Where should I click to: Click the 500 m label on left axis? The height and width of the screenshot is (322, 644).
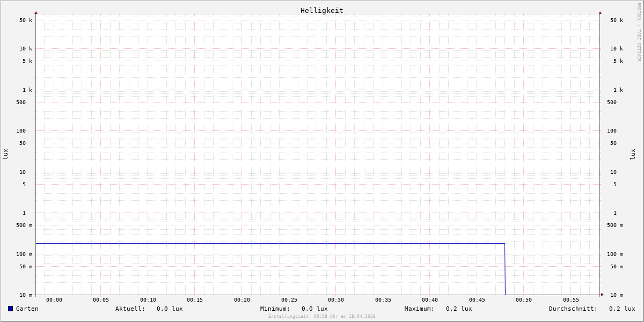[x=24, y=225]
